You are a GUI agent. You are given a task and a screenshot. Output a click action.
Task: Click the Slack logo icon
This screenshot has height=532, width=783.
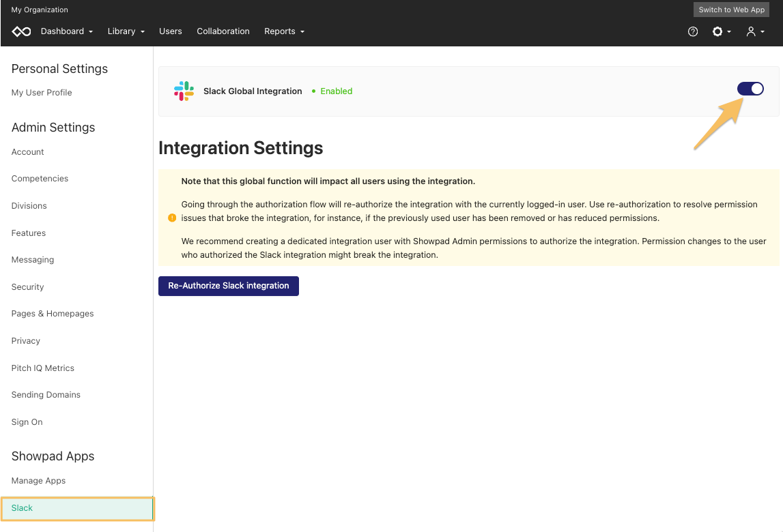click(x=184, y=91)
